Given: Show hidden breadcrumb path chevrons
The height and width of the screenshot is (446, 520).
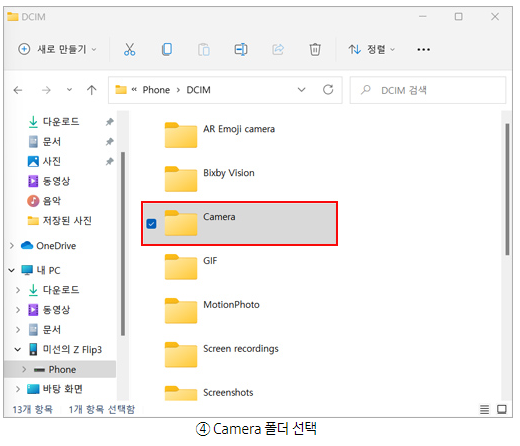Looking at the screenshot, I should pos(134,90).
